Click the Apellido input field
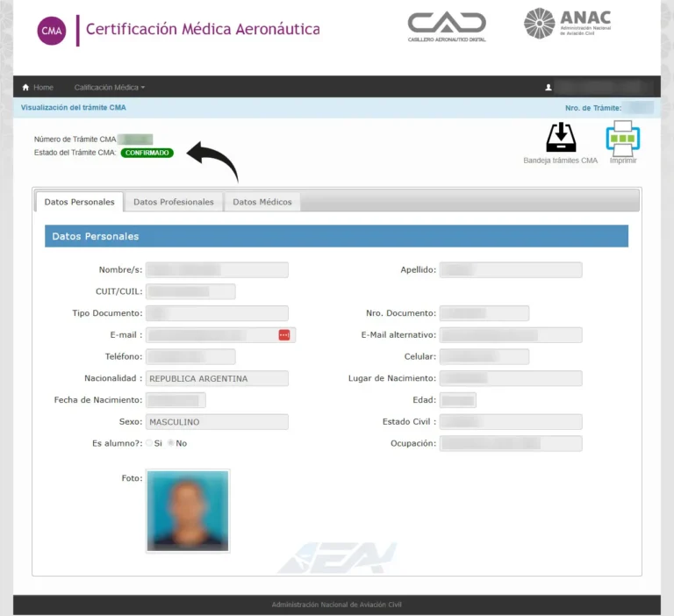The image size is (674, 616). [511, 270]
